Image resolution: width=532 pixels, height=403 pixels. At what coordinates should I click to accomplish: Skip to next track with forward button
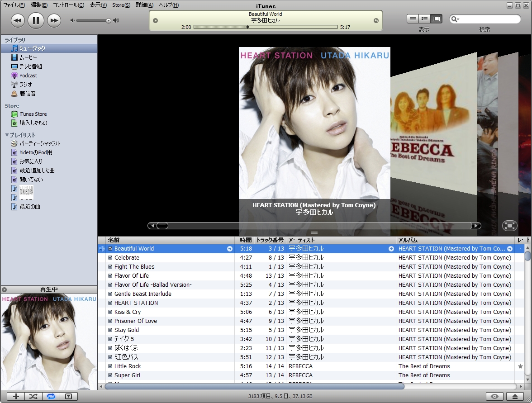pyautogui.click(x=54, y=20)
